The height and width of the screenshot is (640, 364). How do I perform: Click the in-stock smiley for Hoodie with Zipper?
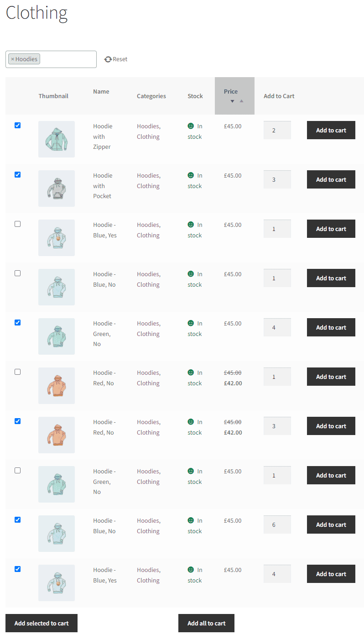point(191,126)
